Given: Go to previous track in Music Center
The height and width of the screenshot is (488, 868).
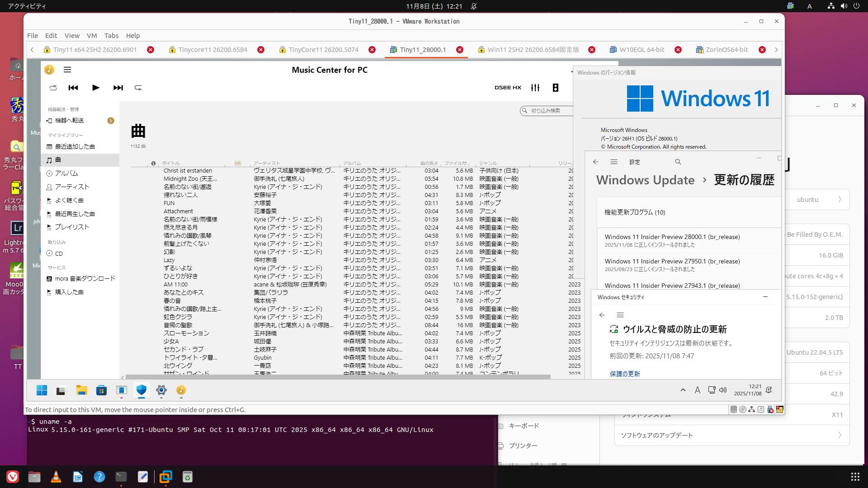Looking at the screenshot, I should point(73,88).
